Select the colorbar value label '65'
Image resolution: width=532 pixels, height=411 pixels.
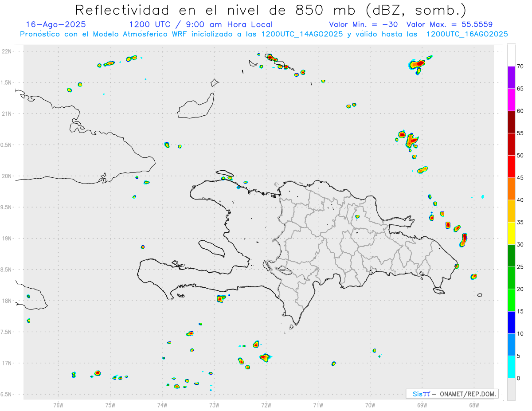coord(520,89)
